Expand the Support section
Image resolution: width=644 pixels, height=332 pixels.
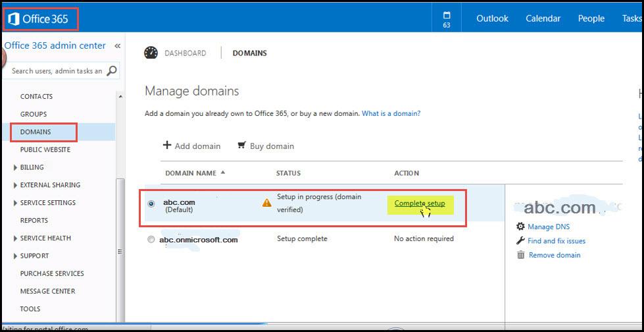coord(15,256)
